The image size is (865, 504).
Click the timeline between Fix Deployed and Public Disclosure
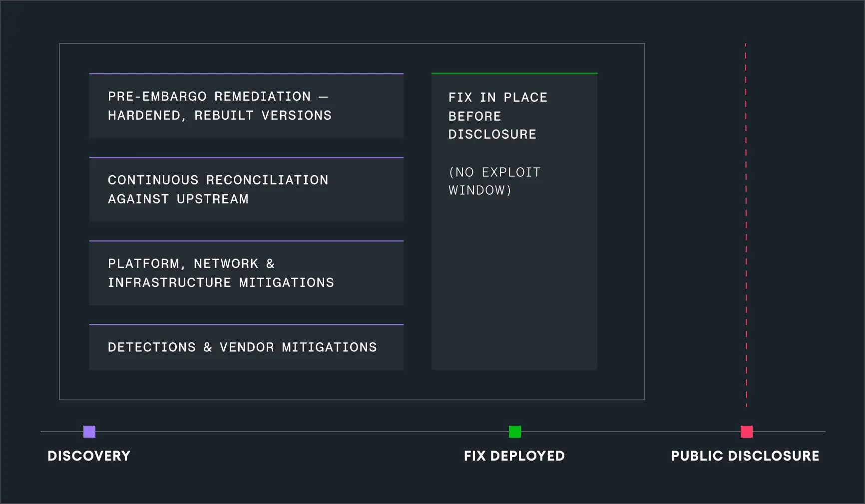point(631,432)
